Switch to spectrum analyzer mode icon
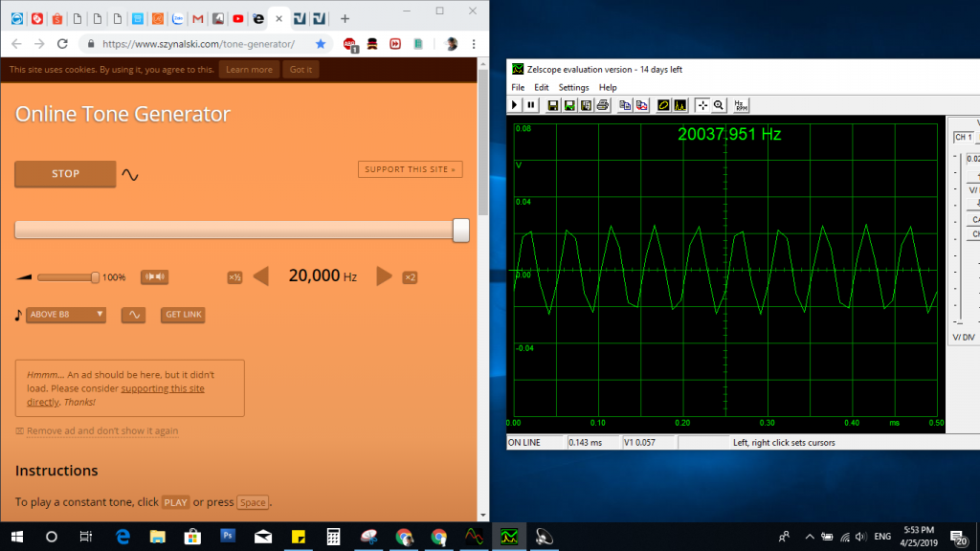Image resolution: width=980 pixels, height=551 pixels. click(x=679, y=105)
